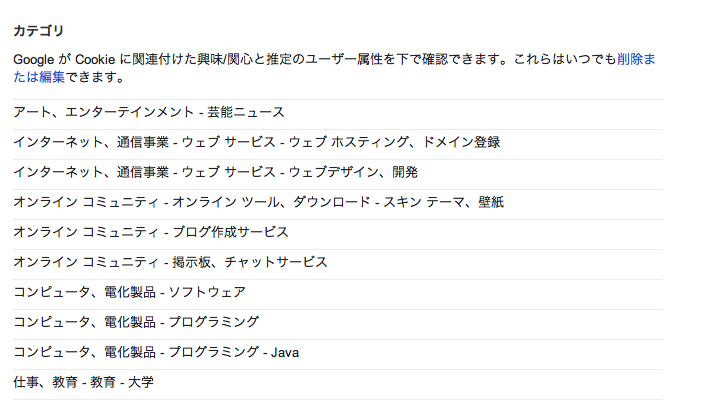Image resolution: width=716 pixels, height=418 pixels.
Task: Click the カテゴリ heading
Action: [39, 31]
